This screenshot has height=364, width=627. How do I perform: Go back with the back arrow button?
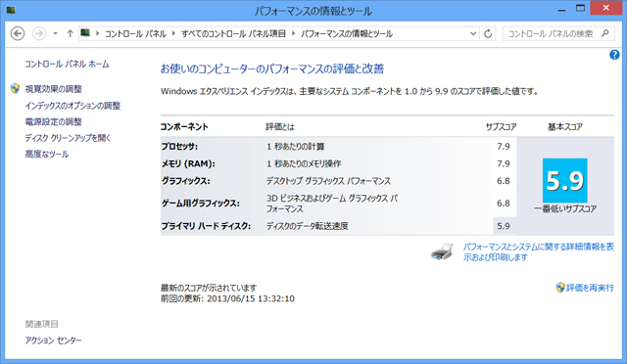[x=18, y=33]
